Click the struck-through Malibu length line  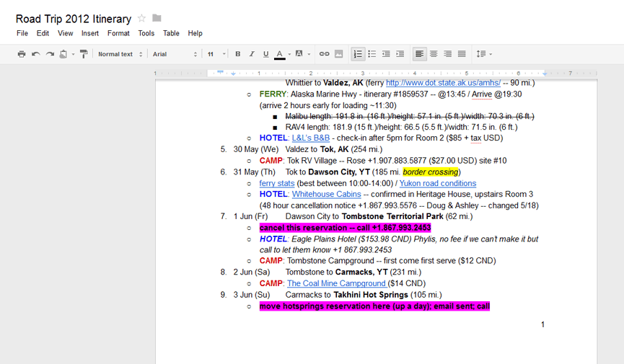pos(410,116)
